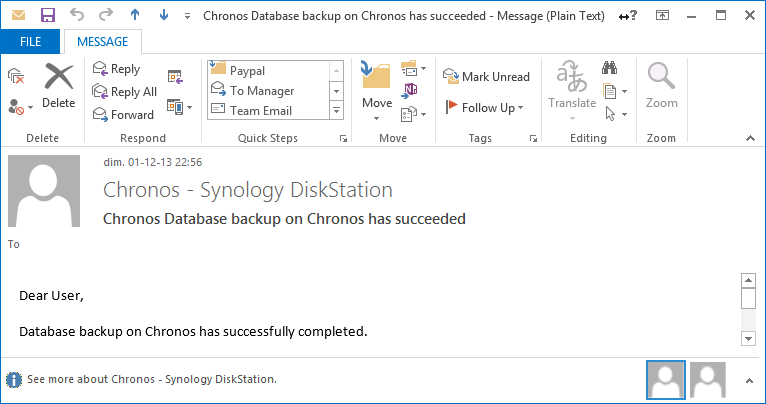Mark the message as Unread

(x=486, y=77)
